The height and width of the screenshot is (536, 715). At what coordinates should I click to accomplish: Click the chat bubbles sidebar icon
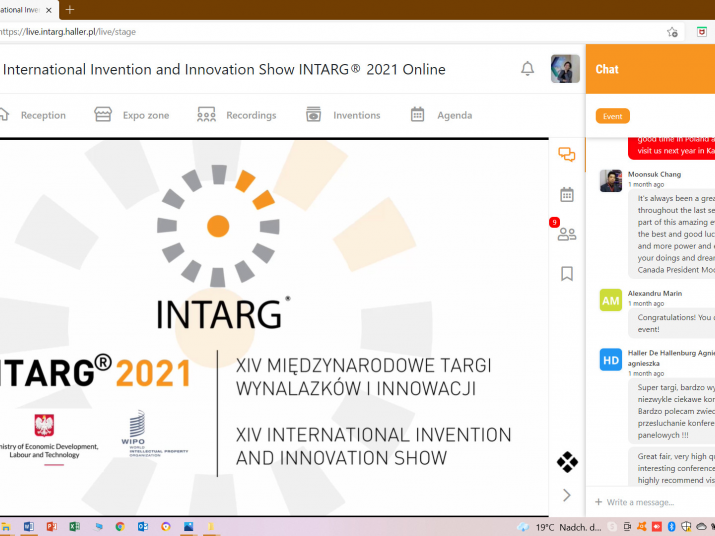pyautogui.click(x=567, y=155)
